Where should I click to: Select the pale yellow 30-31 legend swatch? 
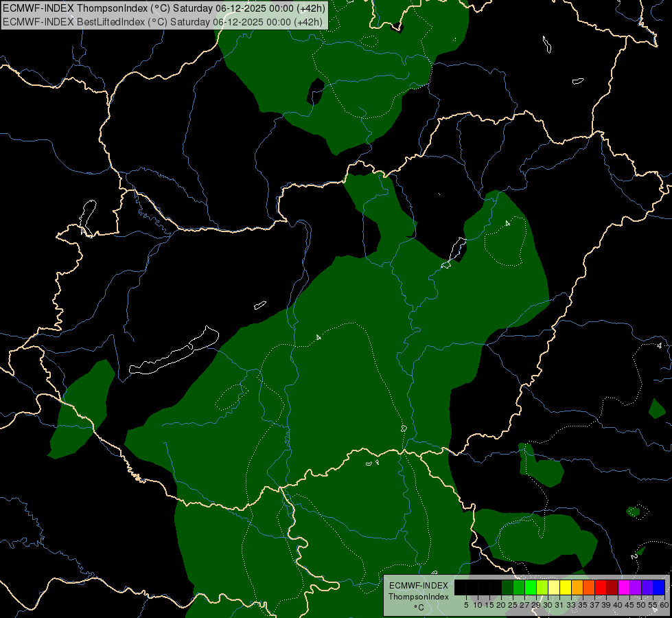coord(554,588)
